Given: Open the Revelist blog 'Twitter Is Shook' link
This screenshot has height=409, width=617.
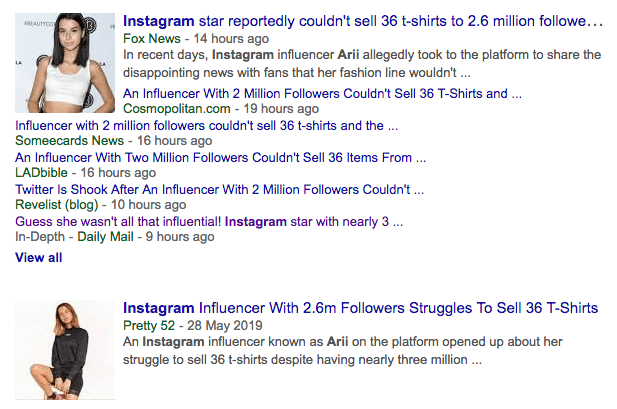Looking at the screenshot, I should 213,189.
